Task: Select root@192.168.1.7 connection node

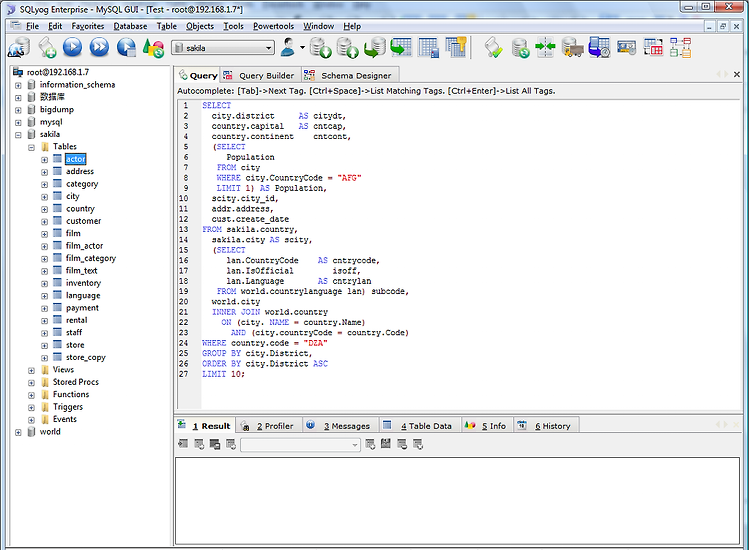Action: point(58,72)
